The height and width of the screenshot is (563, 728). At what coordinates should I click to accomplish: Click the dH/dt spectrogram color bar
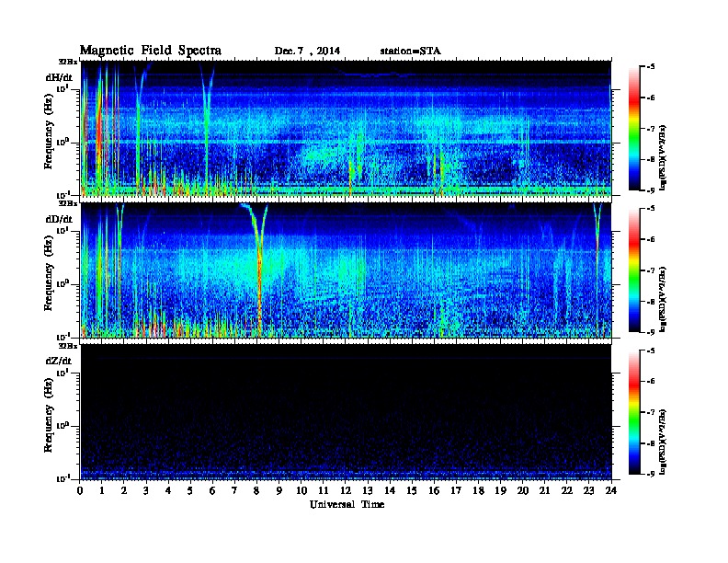(634, 128)
